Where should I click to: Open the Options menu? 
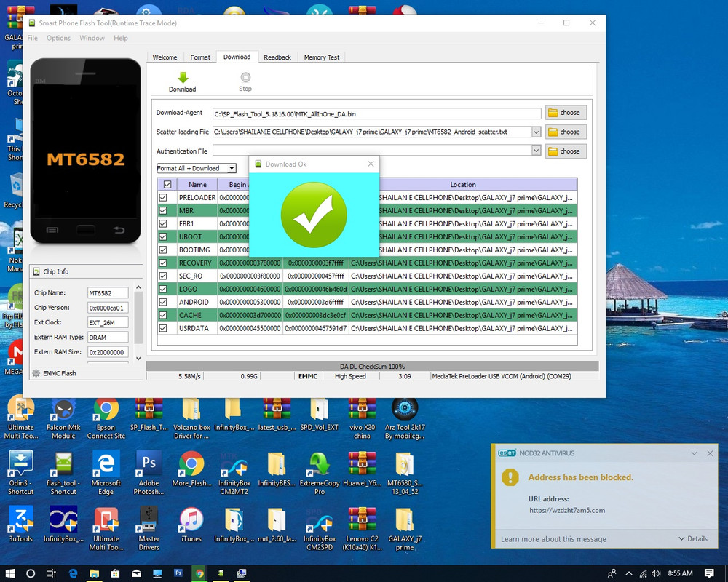pos(58,38)
